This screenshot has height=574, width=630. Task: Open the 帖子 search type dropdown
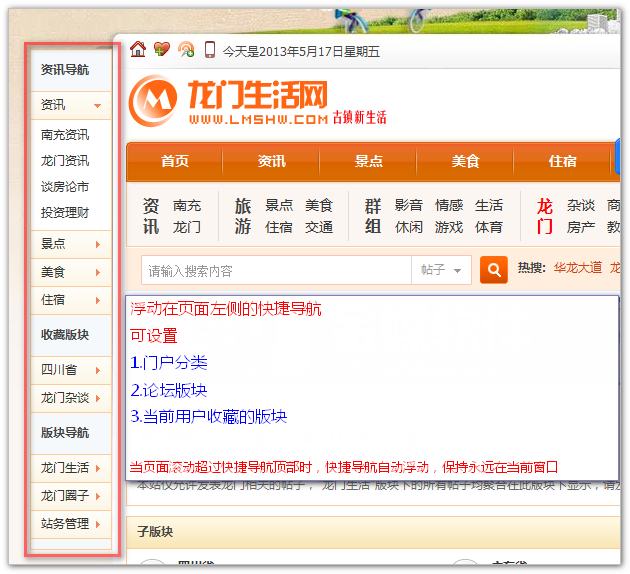coord(441,270)
